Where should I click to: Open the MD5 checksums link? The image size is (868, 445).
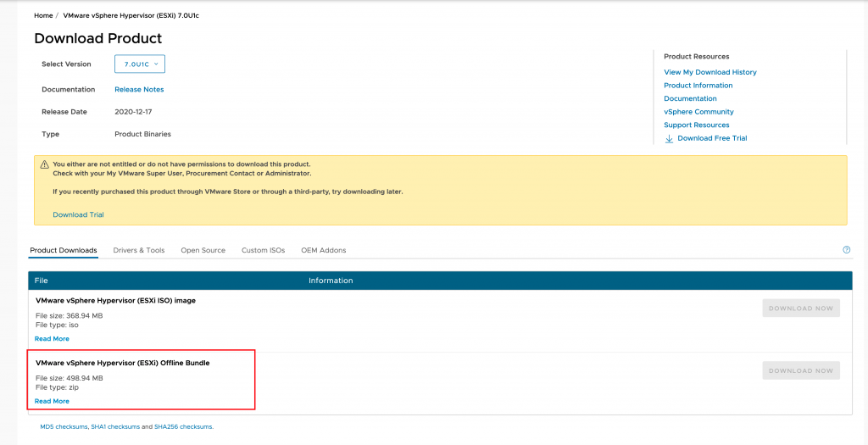point(64,427)
